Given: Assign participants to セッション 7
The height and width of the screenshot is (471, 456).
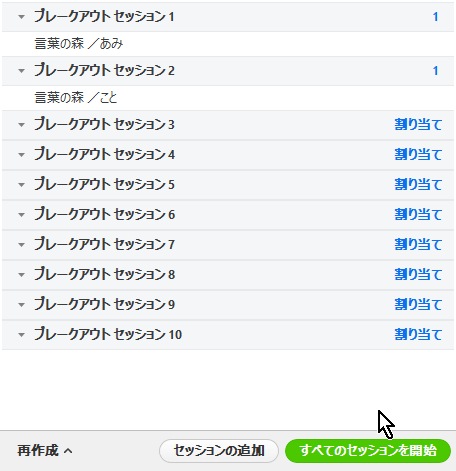Looking at the screenshot, I should tap(418, 244).
